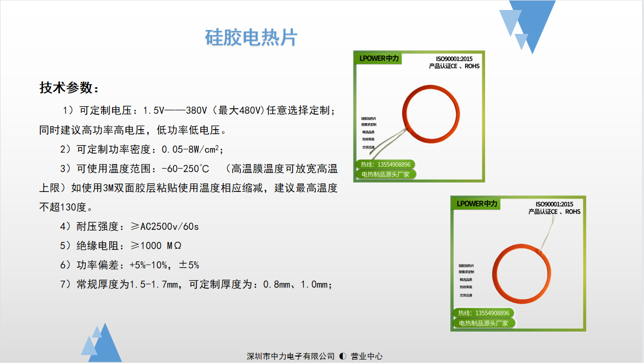Click the 热线 13554908896 badge in lower image
This screenshot has height=363, width=644.
click(484, 313)
